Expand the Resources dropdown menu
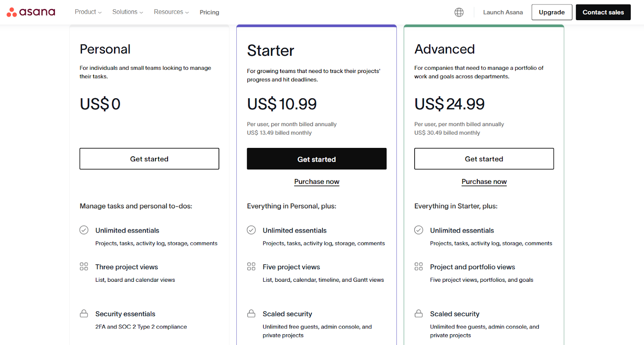644x345 pixels. (171, 12)
